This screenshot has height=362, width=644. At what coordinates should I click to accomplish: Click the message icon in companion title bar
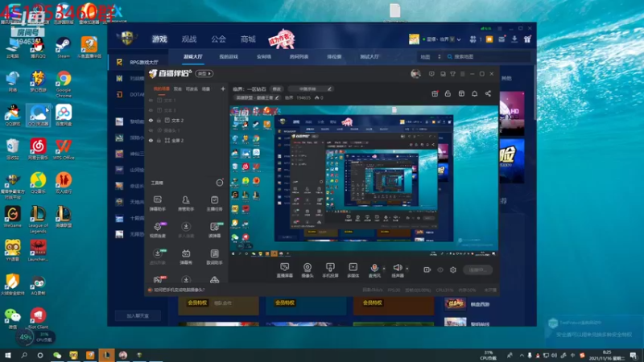[431, 74]
